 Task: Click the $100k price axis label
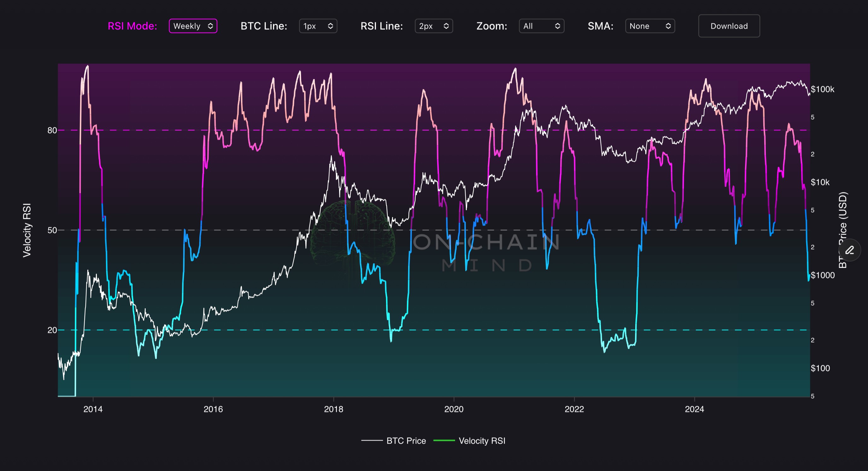823,89
